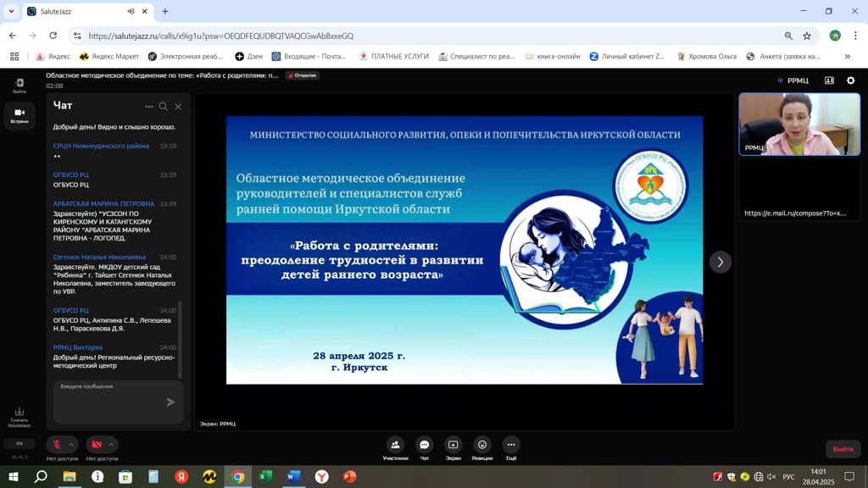Image resolution: width=868 pixels, height=488 pixels.
Task: Switch the video layout view icon
Action: (829, 80)
